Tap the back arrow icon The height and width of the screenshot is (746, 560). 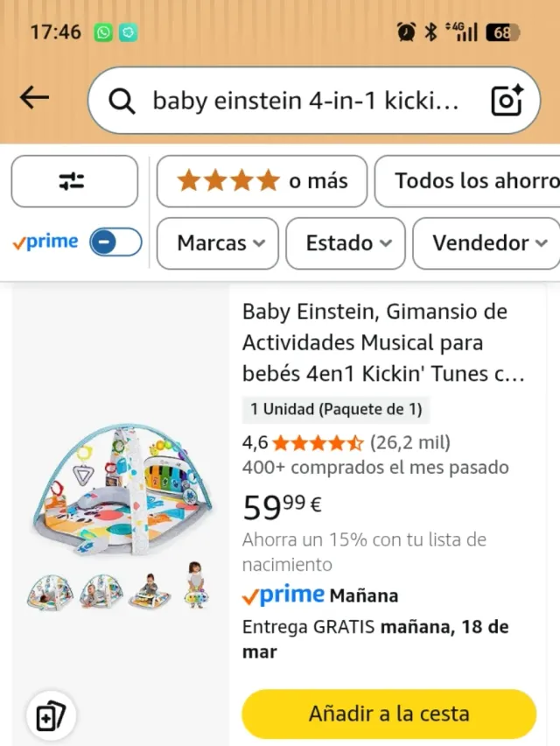(x=34, y=98)
